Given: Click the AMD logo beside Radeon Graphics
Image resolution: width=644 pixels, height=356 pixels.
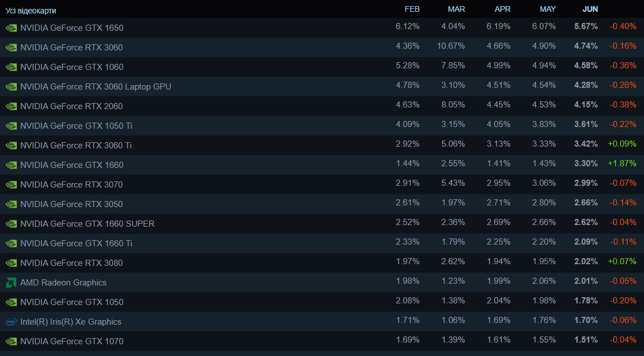Looking at the screenshot, I should 11,283.
